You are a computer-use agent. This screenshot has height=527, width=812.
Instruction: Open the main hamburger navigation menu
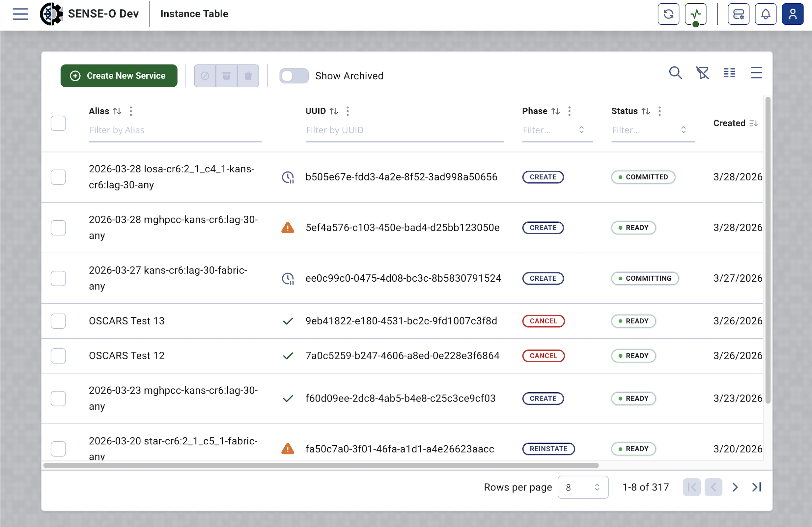click(20, 14)
